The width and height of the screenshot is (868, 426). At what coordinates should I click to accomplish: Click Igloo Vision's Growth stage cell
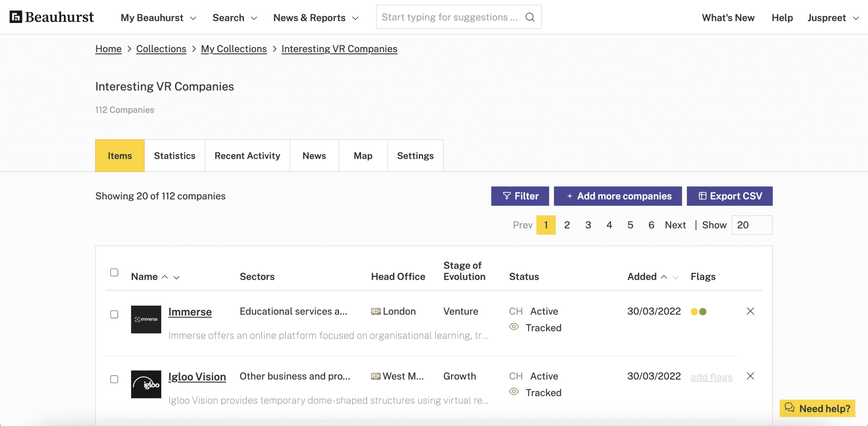point(459,376)
